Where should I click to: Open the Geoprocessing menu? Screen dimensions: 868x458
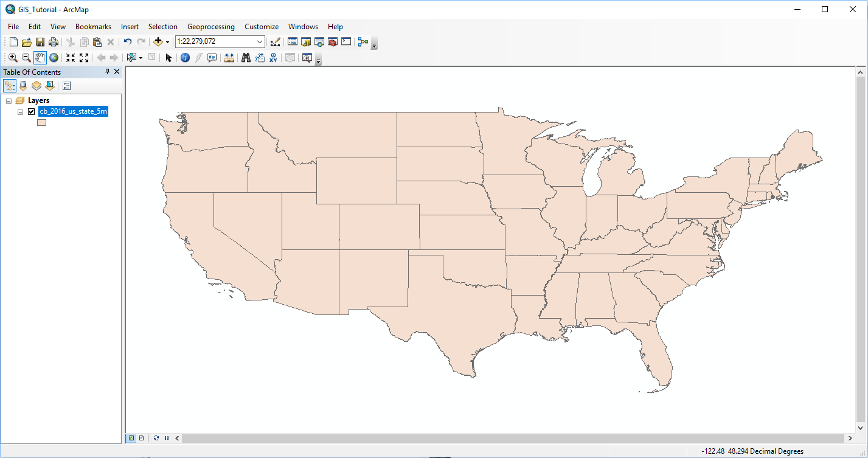[210, 27]
